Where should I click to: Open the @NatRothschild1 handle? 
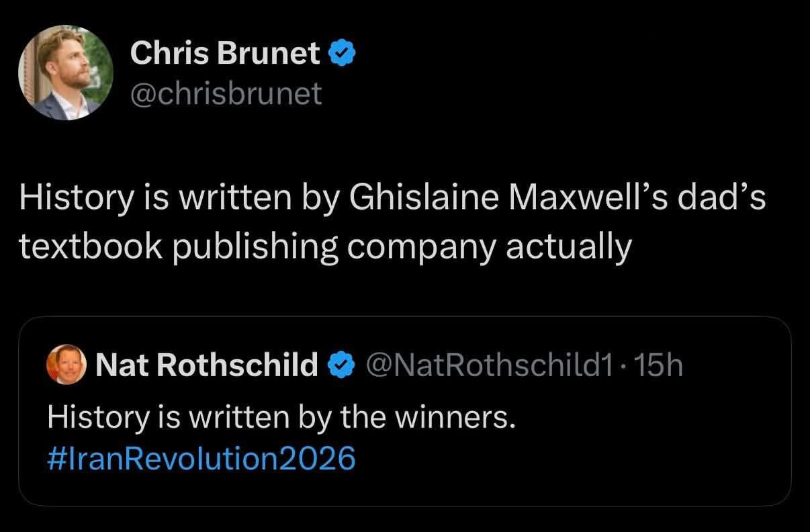point(488,365)
